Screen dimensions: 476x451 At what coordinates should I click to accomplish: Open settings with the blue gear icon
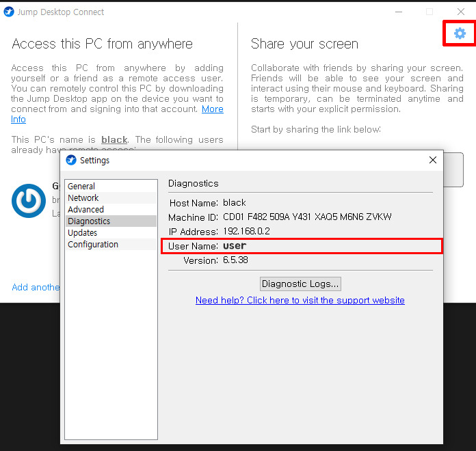[x=460, y=33]
